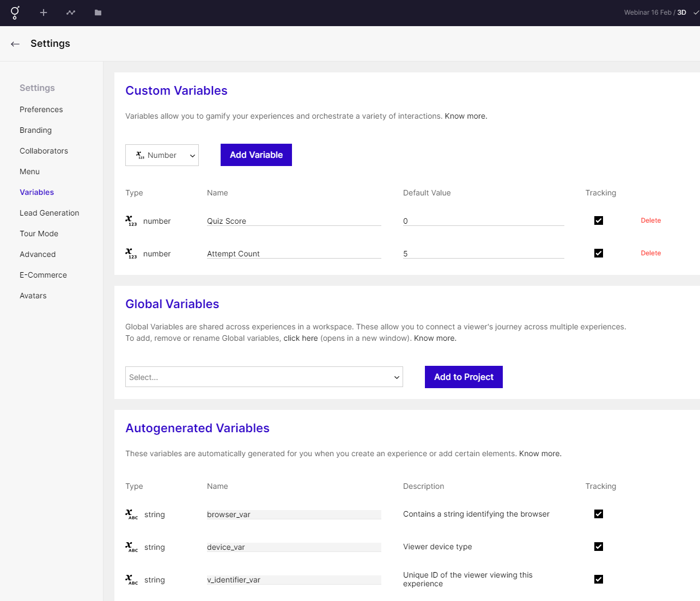
Task: Click the device_var name field
Action: click(294, 547)
